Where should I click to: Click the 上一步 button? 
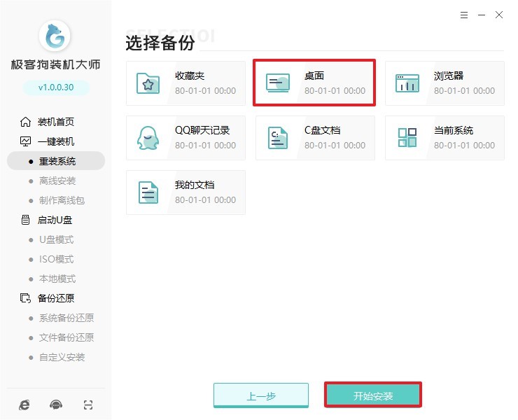point(261,395)
